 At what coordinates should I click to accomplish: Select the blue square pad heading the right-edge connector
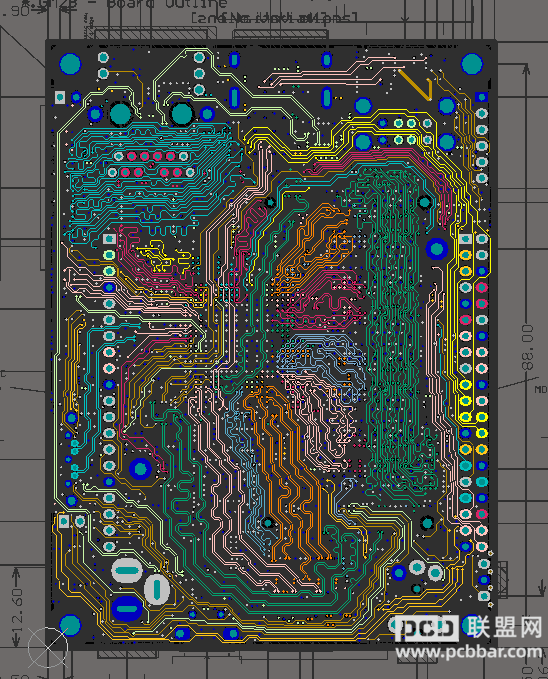click(x=481, y=97)
